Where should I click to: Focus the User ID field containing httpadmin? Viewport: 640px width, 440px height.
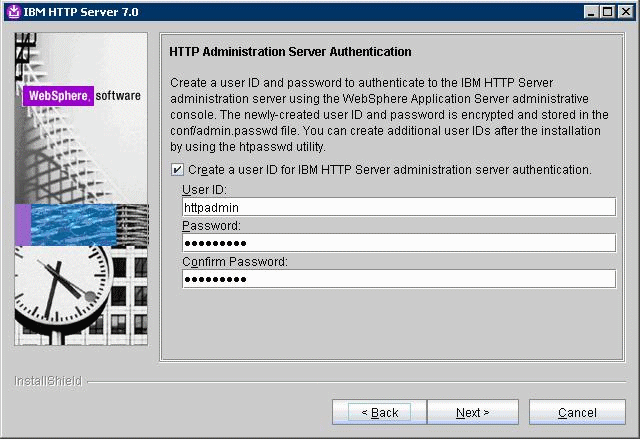(398, 207)
